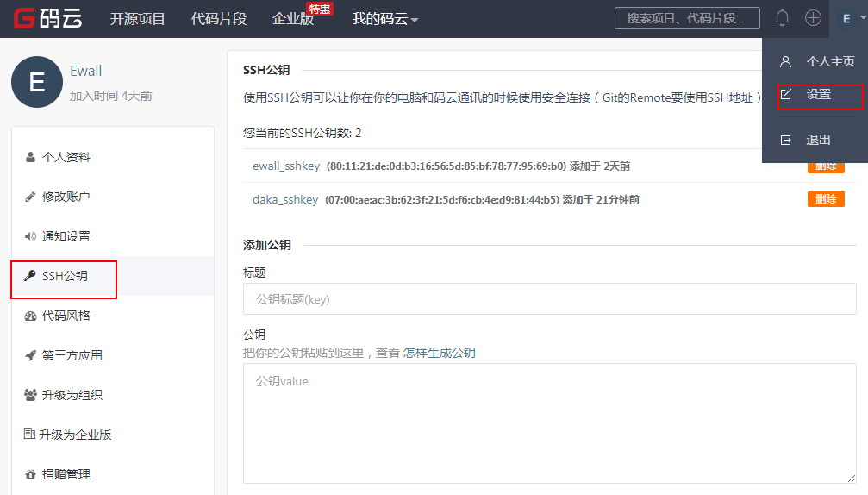The width and height of the screenshot is (868, 495).
Task: Click the large Ewall profile avatar
Action: pyautogui.click(x=37, y=82)
